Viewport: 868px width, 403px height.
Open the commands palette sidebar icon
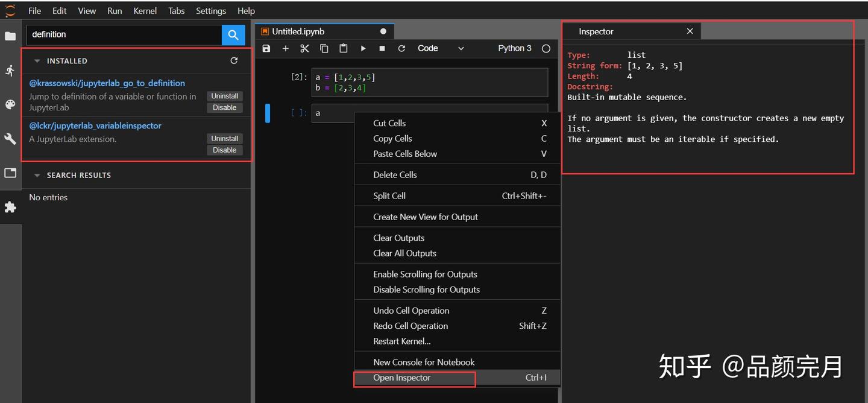click(10, 104)
